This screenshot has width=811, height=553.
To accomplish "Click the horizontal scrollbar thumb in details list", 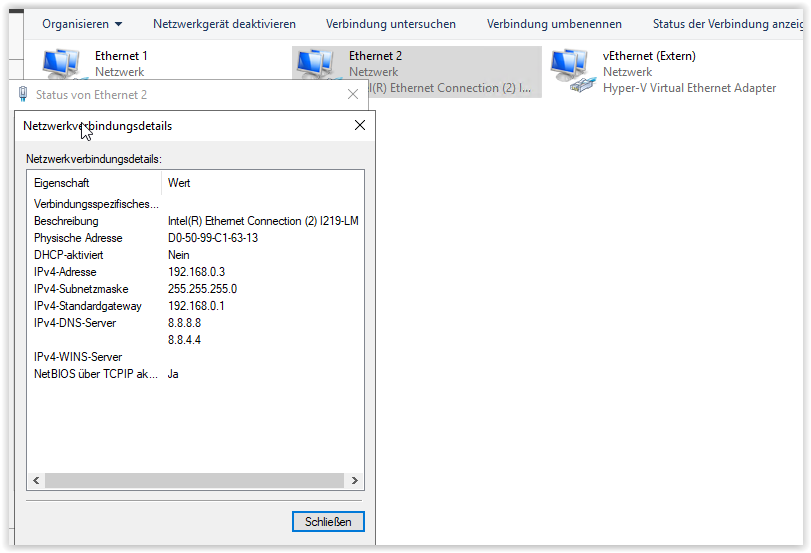I will [x=194, y=481].
